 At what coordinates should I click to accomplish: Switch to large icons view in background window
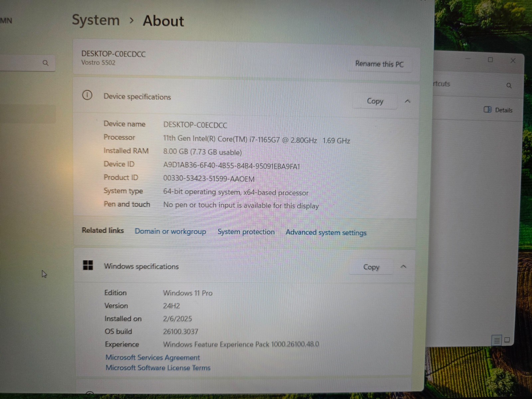pos(507,340)
